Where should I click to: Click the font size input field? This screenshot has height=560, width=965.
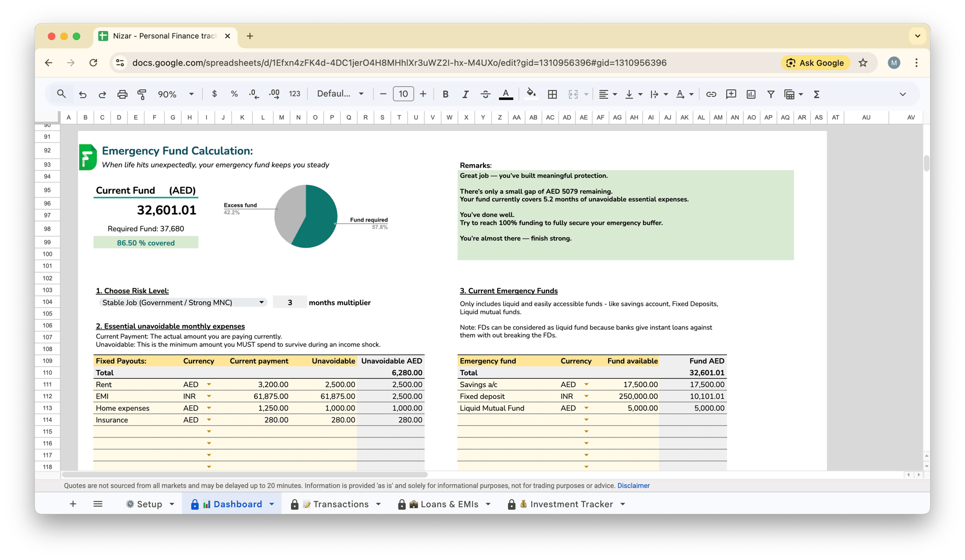click(x=403, y=94)
